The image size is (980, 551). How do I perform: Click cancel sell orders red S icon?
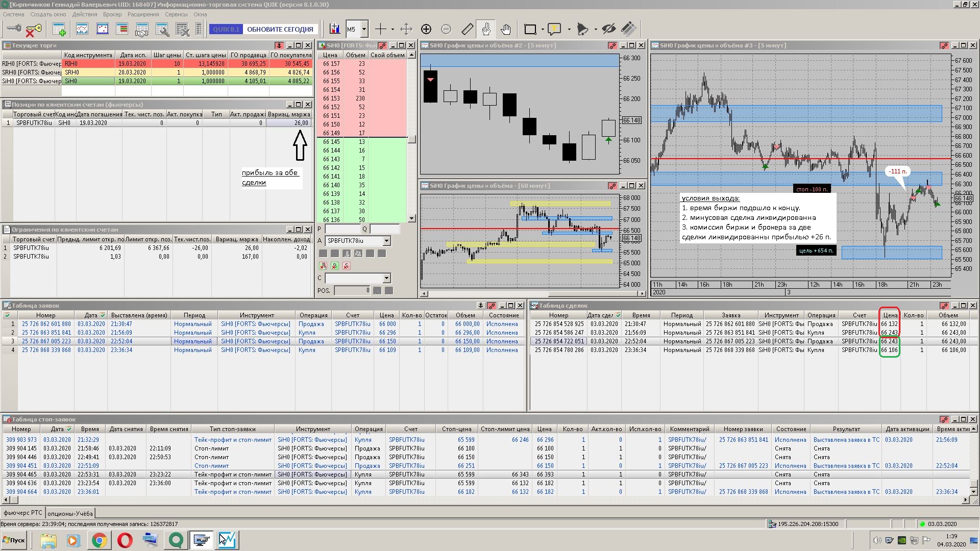tap(347, 266)
